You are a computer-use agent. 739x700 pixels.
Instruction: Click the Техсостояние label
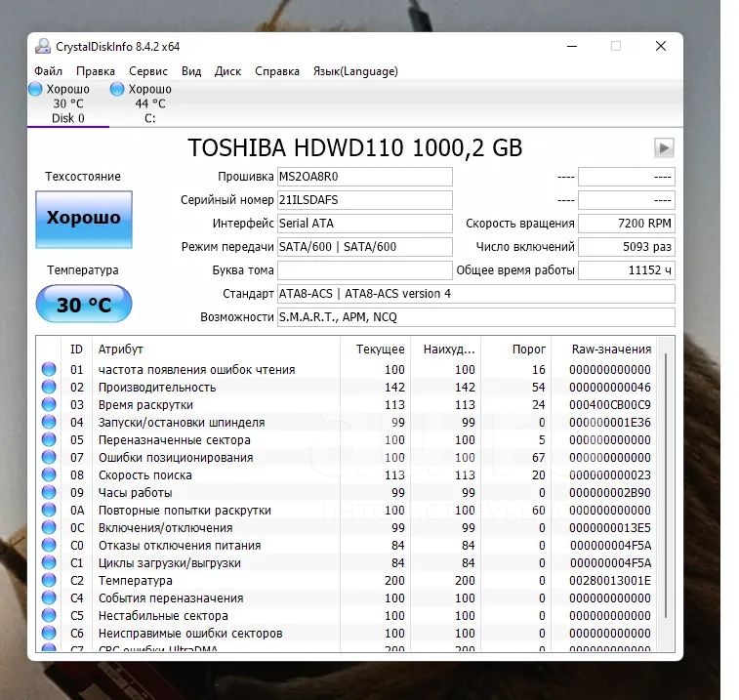coord(83,177)
